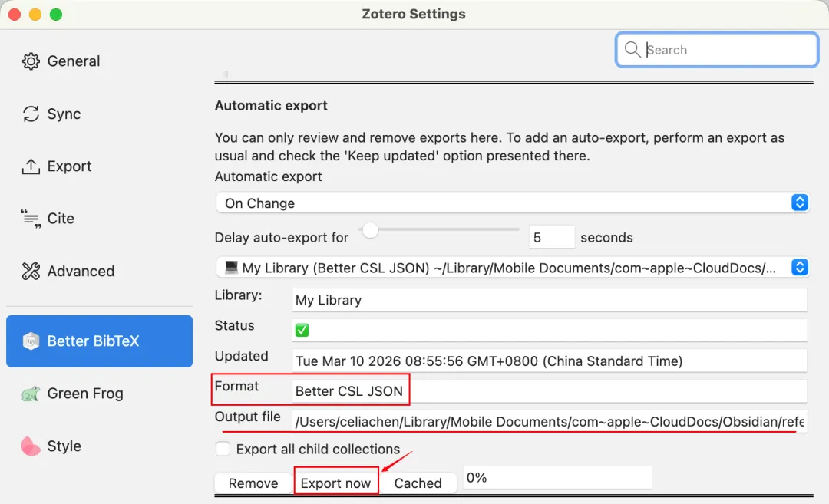Click the Green Frog icon
The image size is (829, 504).
pos(31,394)
